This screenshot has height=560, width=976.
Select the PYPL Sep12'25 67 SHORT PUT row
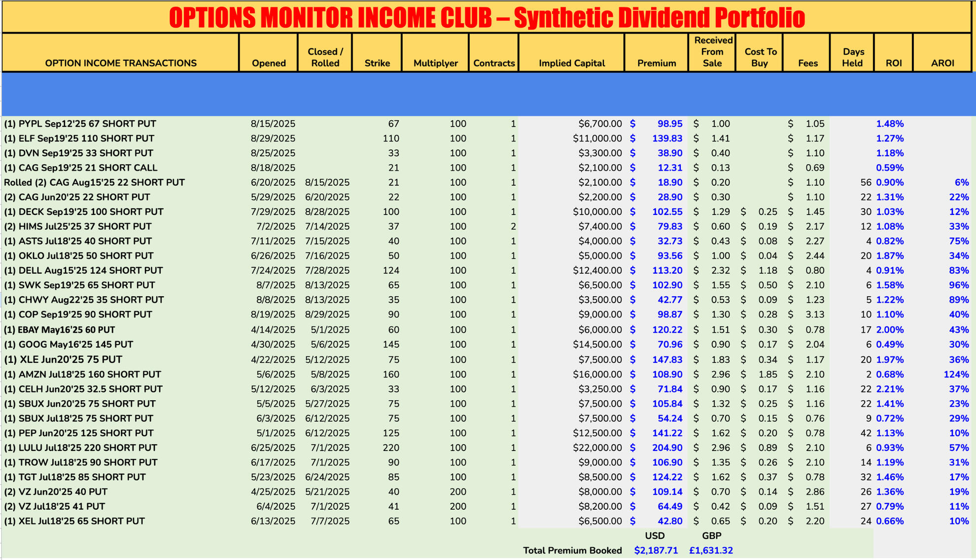click(x=82, y=124)
